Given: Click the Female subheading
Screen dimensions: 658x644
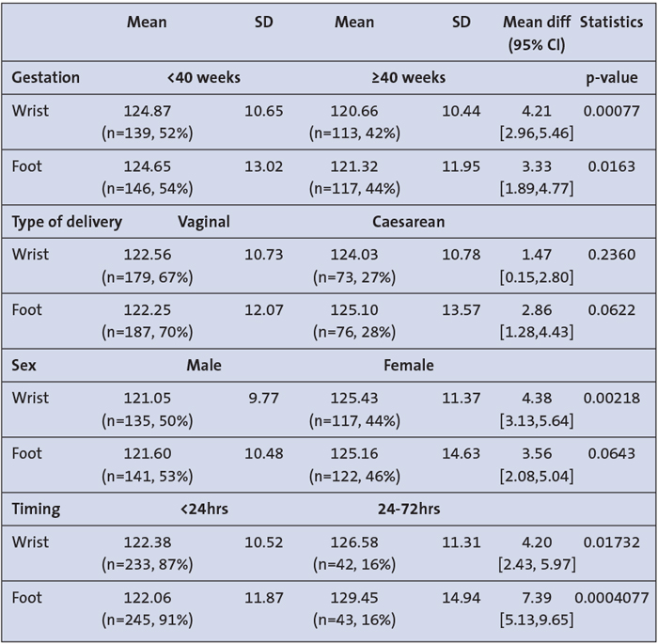Looking at the screenshot, I should (408, 365).
